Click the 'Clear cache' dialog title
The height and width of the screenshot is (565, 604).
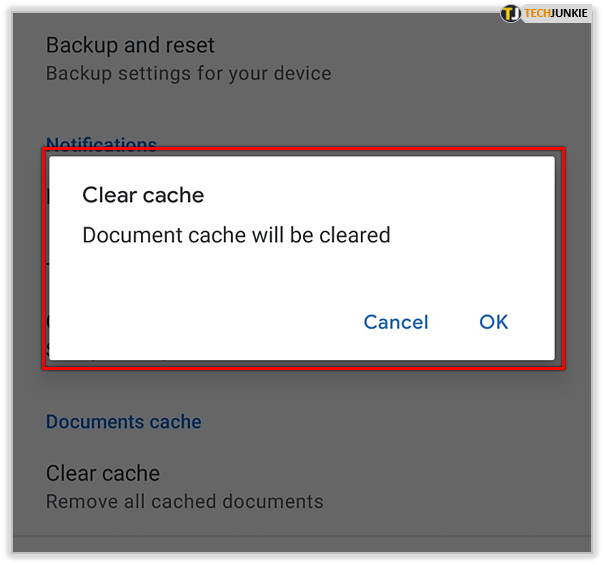(143, 195)
